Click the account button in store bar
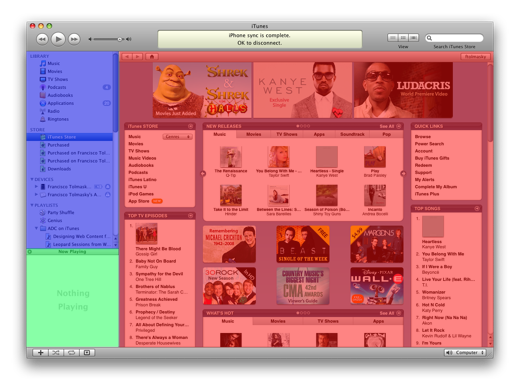Image resolution: width=520 pixels, height=391 pixels. (475, 57)
